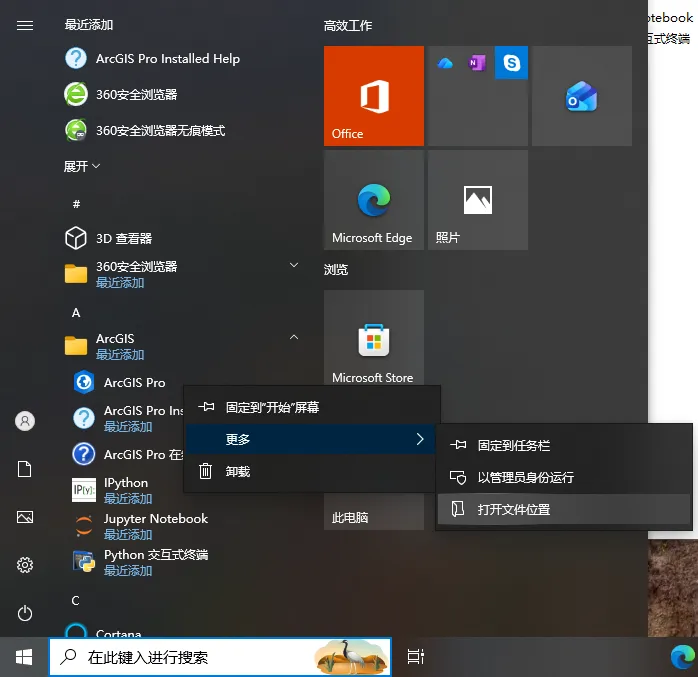This screenshot has height=677, width=698.
Task: Expand the 360安全浏览器 folder chevron
Action: tap(294, 265)
